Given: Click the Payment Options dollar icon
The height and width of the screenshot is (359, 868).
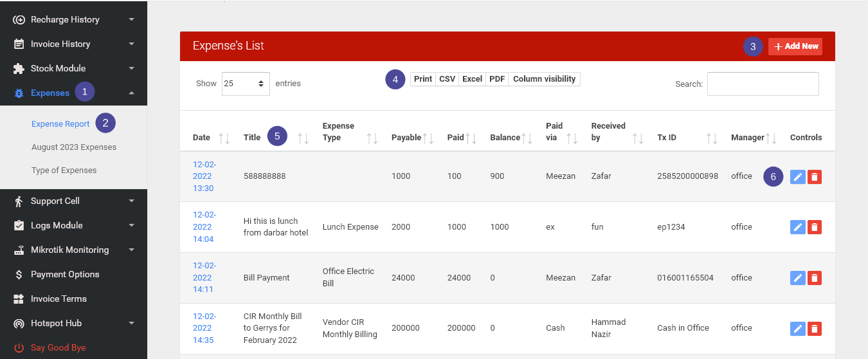Looking at the screenshot, I should point(19,275).
